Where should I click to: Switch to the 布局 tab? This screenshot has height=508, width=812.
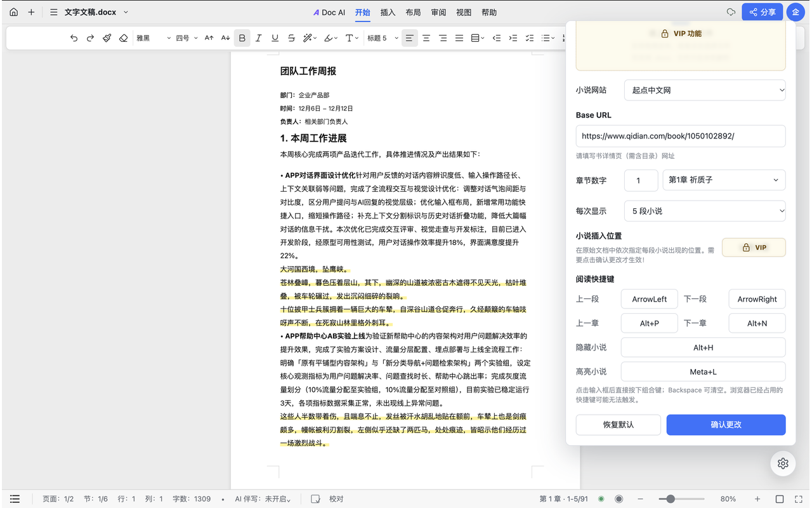[413, 12]
